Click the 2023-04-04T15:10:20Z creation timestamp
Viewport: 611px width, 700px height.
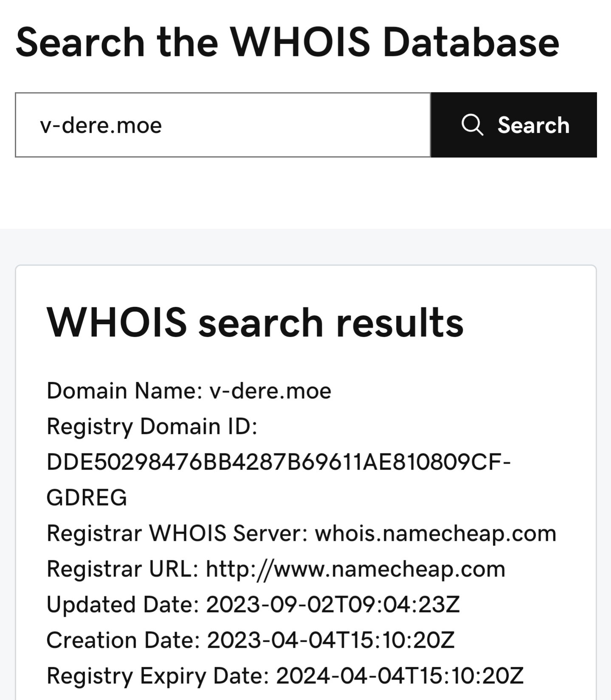point(331,640)
